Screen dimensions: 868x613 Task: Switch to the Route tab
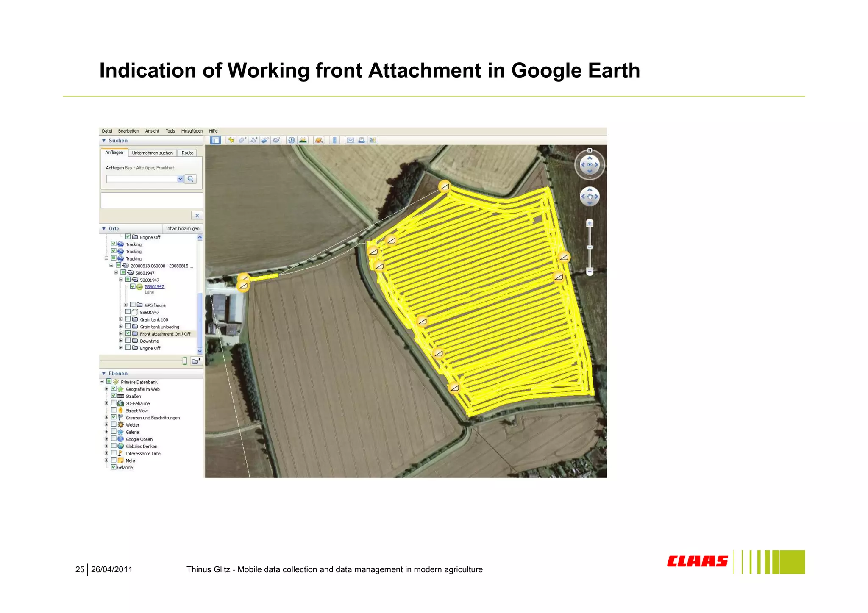[x=187, y=153]
